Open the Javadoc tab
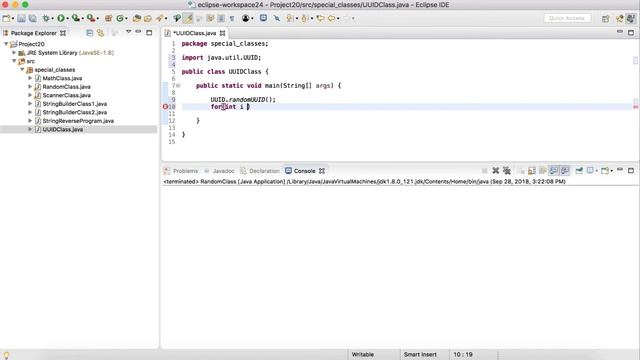640x360 pixels. point(223,171)
